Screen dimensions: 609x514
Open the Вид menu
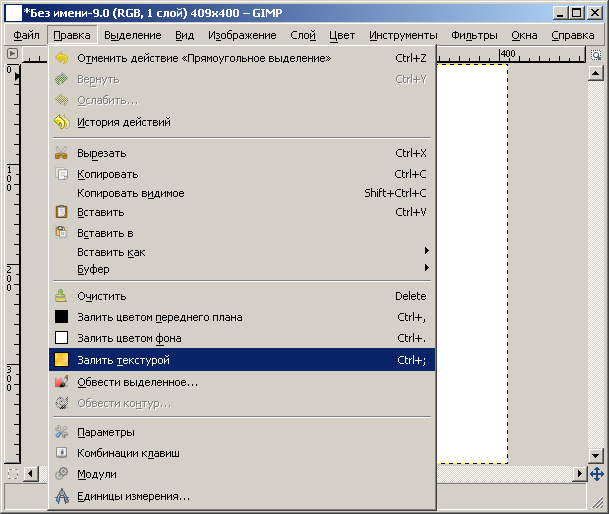point(184,35)
